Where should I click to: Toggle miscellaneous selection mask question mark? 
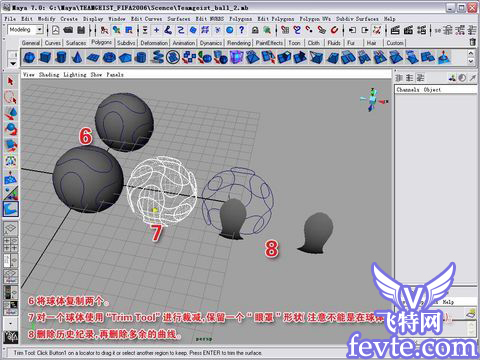pyautogui.click(x=242, y=30)
